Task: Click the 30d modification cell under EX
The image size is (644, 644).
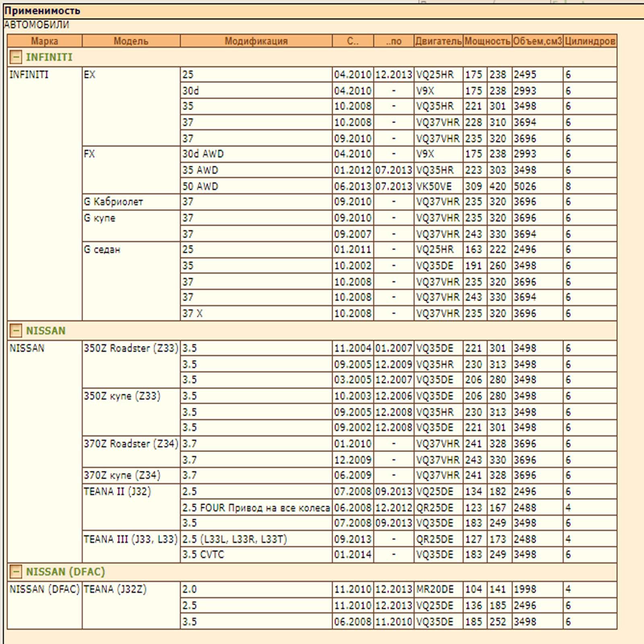Action: 256,91
